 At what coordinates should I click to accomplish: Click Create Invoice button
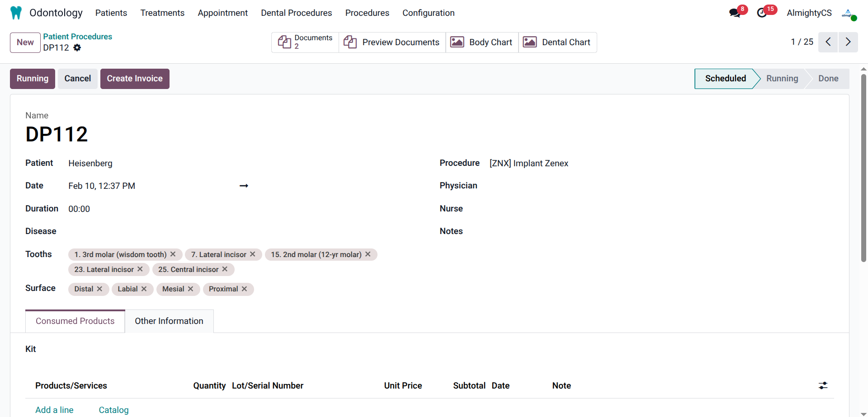click(135, 79)
